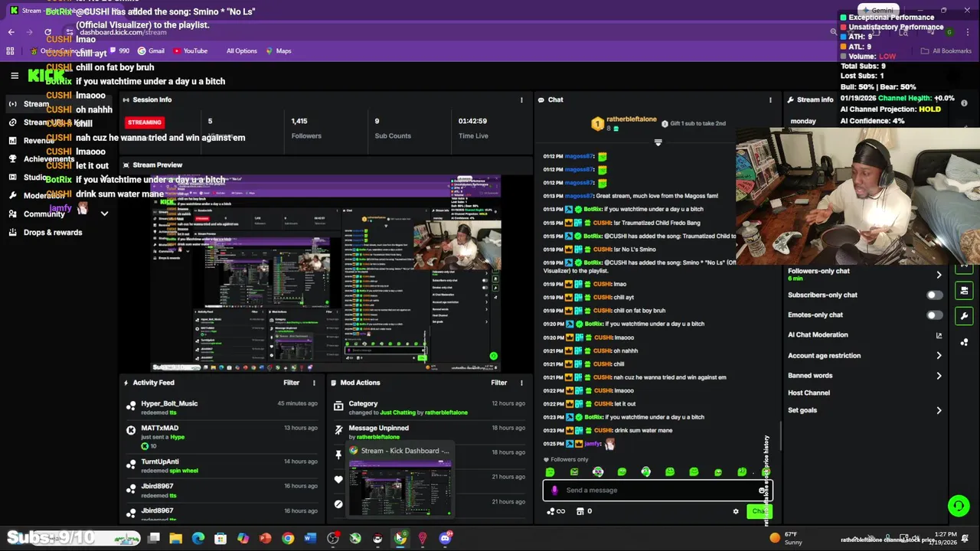
Task: Click the Category change icon in Mod Actions
Action: [x=338, y=406]
